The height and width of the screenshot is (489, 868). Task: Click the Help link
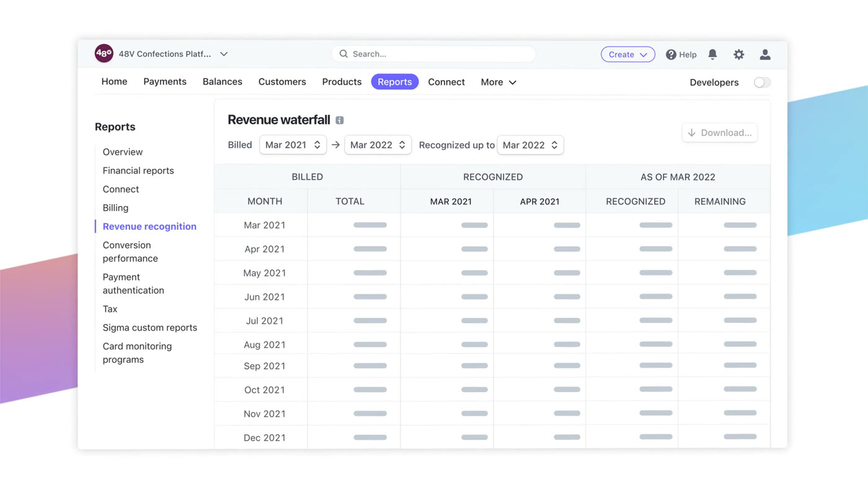coord(688,55)
